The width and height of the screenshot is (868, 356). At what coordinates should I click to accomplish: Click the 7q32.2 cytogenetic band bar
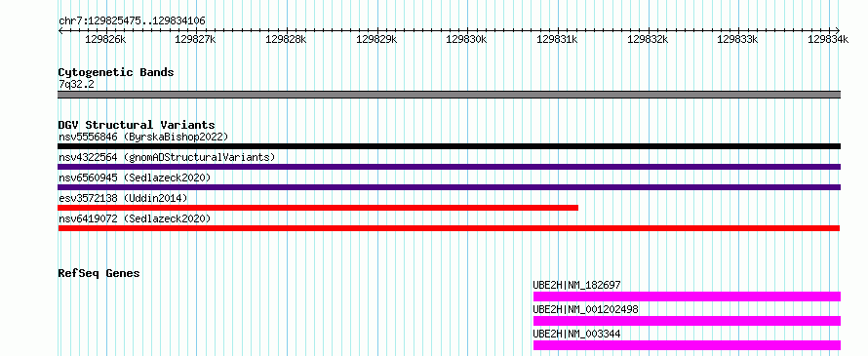449,95
